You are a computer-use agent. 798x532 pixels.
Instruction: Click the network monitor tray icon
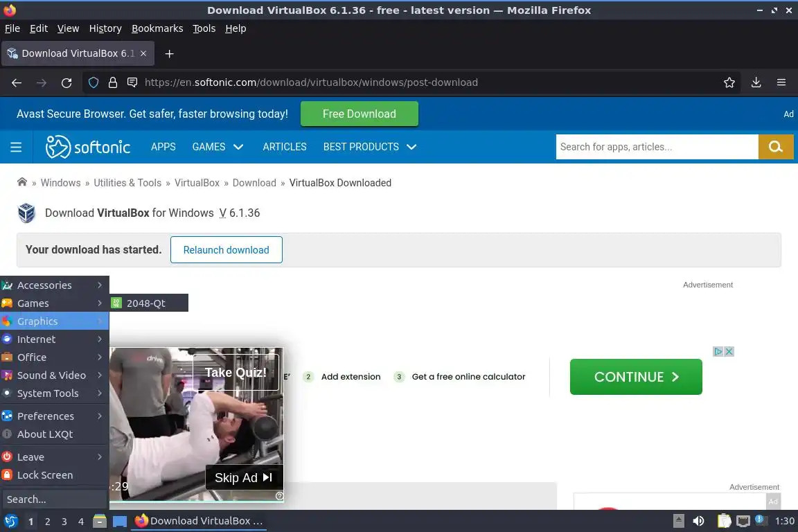point(743,521)
